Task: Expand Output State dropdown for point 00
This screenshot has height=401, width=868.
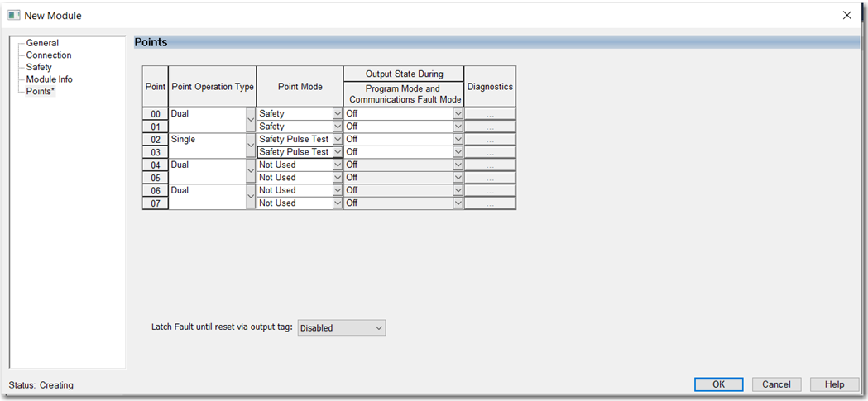Action: 458,114
